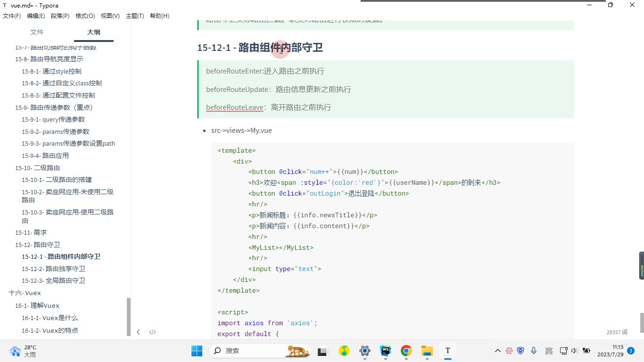Open the 段落(P) menu

[x=60, y=16]
